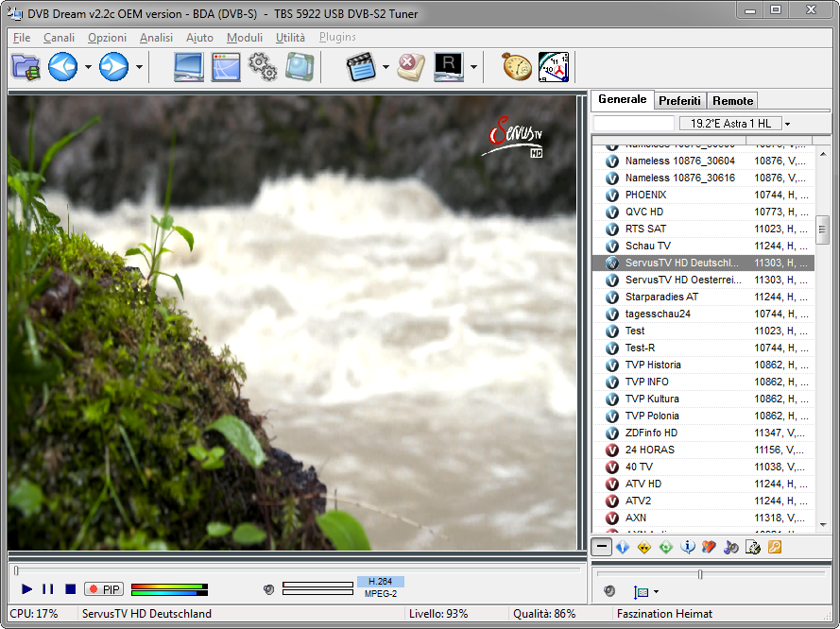
Task: Toggle the PIP record button
Action: (104, 589)
